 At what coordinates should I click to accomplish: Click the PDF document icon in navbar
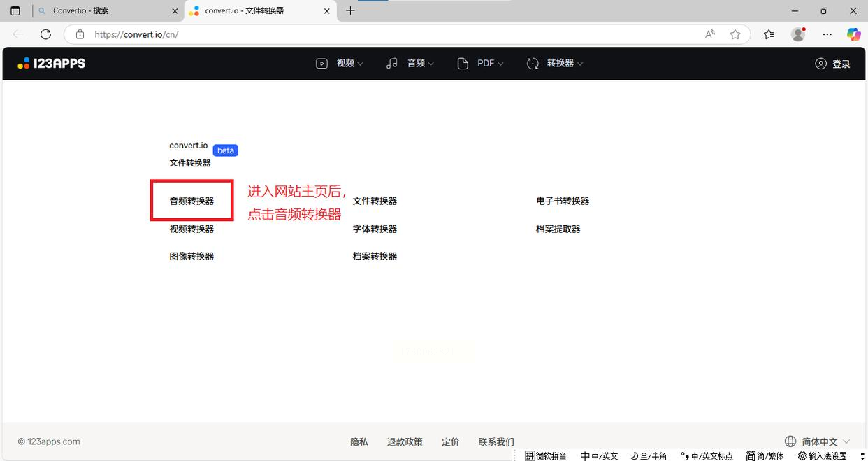[463, 64]
